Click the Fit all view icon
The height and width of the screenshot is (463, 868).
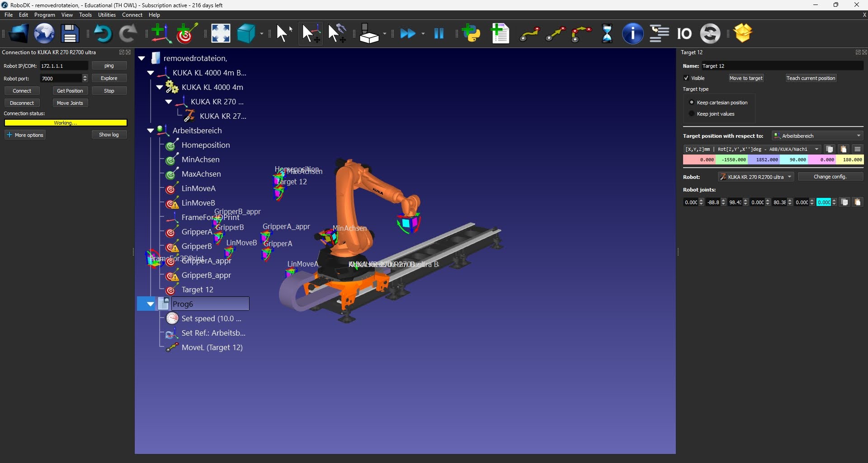pyautogui.click(x=221, y=34)
